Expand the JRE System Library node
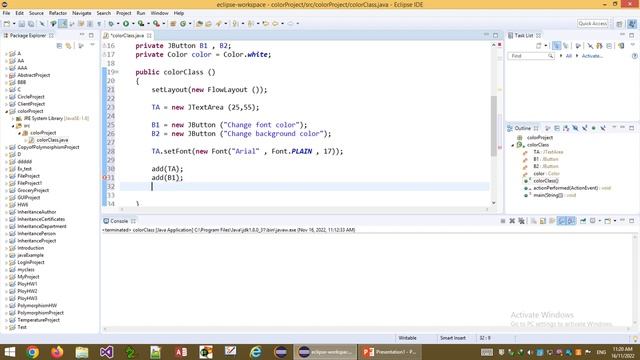The width and height of the screenshot is (640, 360). tap(13, 118)
